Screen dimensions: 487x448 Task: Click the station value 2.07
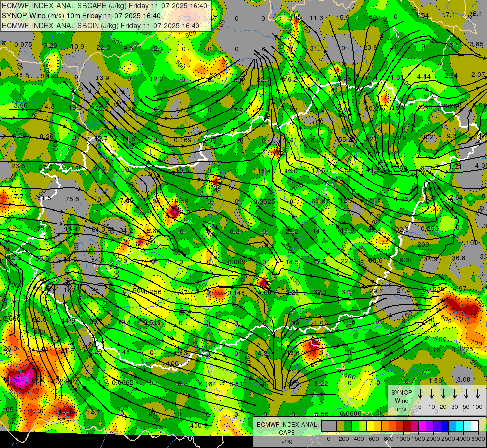478,74
